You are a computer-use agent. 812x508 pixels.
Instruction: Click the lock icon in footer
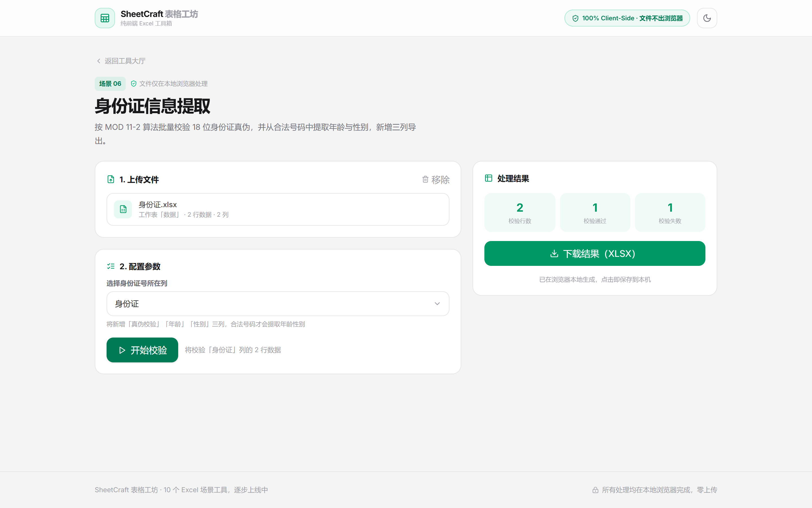(595, 490)
